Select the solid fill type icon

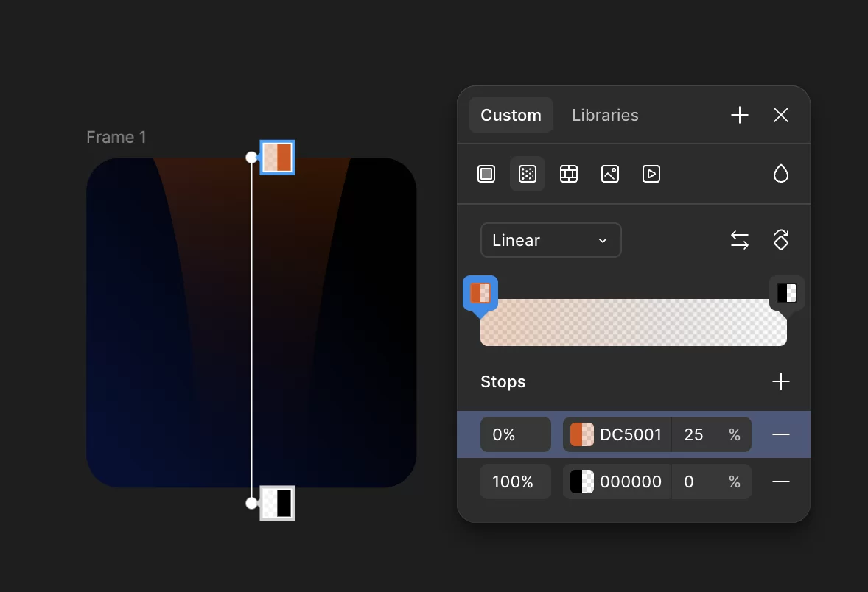(x=486, y=174)
